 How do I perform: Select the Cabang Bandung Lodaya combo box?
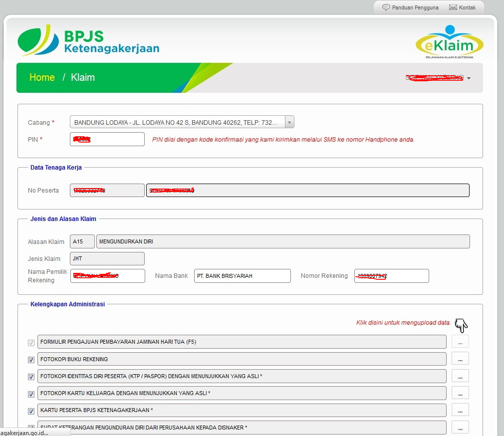pos(182,122)
